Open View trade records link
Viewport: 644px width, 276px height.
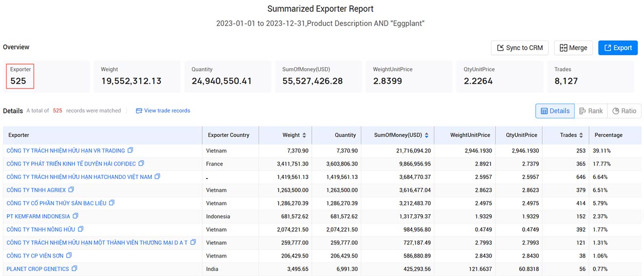tap(163, 111)
